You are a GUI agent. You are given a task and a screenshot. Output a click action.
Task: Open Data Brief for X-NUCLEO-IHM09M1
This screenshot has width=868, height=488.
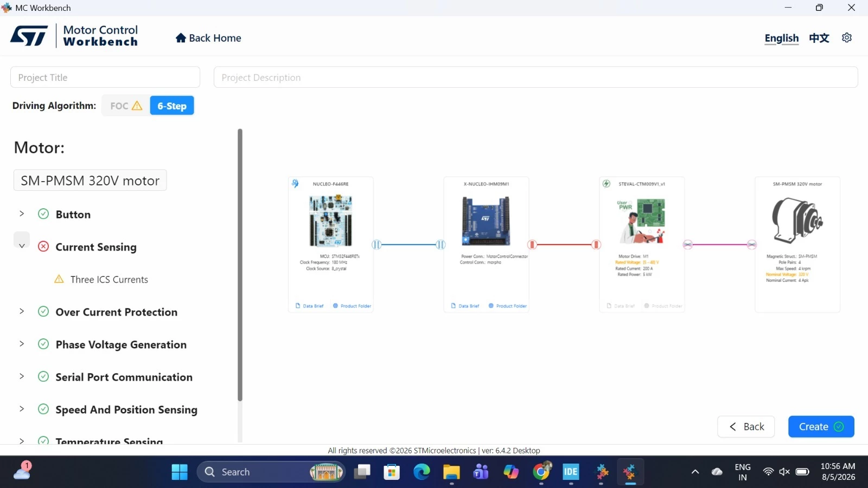pos(465,306)
